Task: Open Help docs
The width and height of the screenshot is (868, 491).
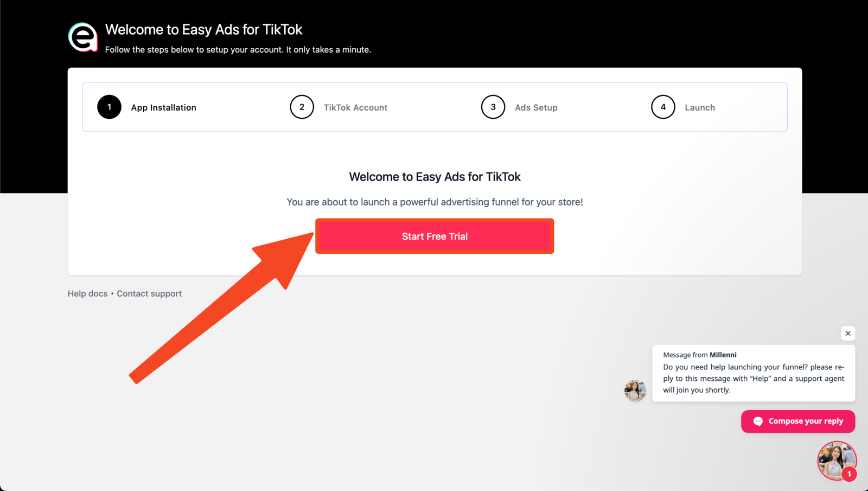Action: coord(87,293)
